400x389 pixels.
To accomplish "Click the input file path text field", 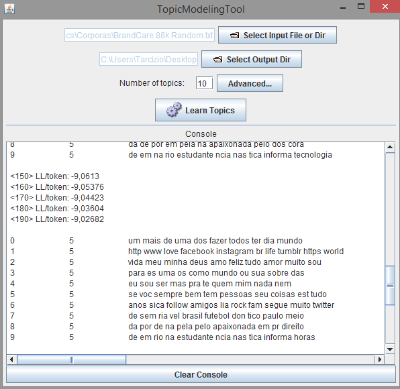I will pyautogui.click(x=139, y=35).
